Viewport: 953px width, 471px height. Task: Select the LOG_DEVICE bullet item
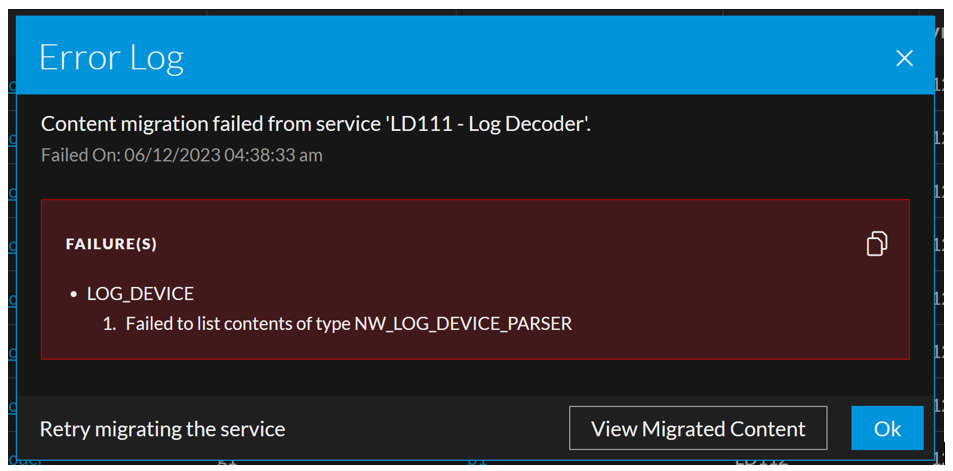(140, 294)
